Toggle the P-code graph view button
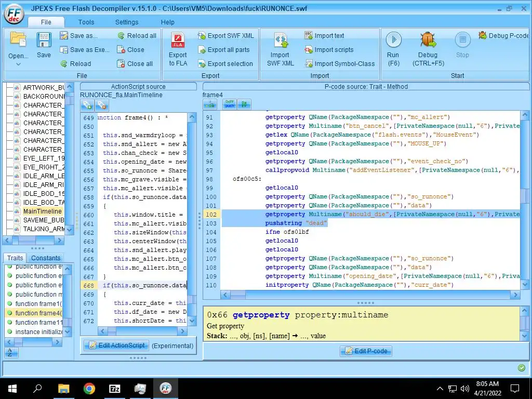 [x=210, y=104]
